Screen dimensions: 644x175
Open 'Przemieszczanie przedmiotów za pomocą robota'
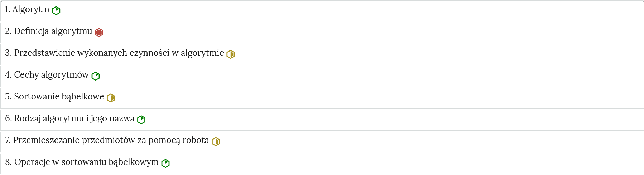tap(111, 141)
